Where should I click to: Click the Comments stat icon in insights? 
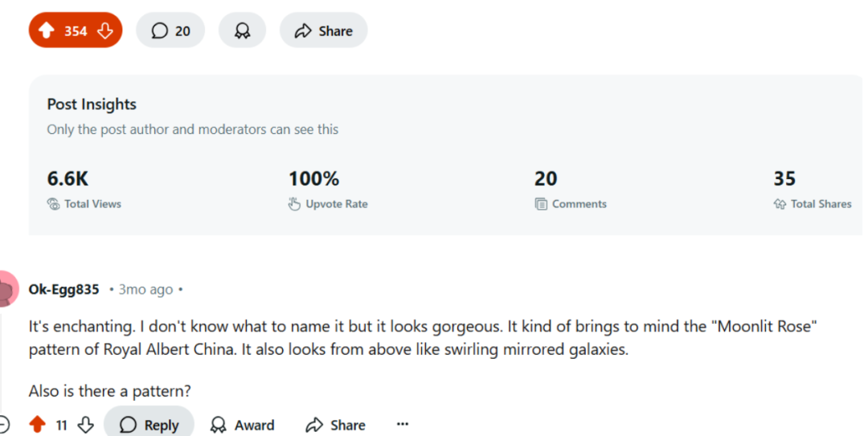(x=541, y=204)
